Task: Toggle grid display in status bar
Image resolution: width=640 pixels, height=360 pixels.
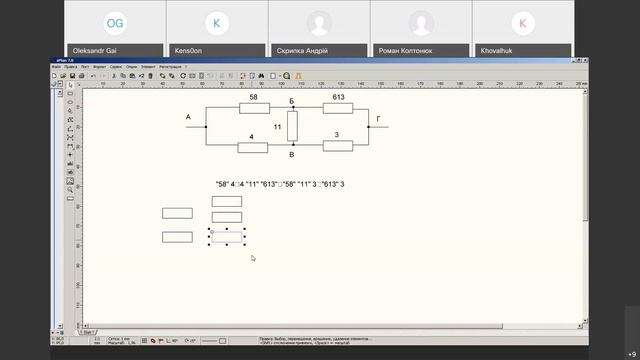Action: [x=144, y=340]
